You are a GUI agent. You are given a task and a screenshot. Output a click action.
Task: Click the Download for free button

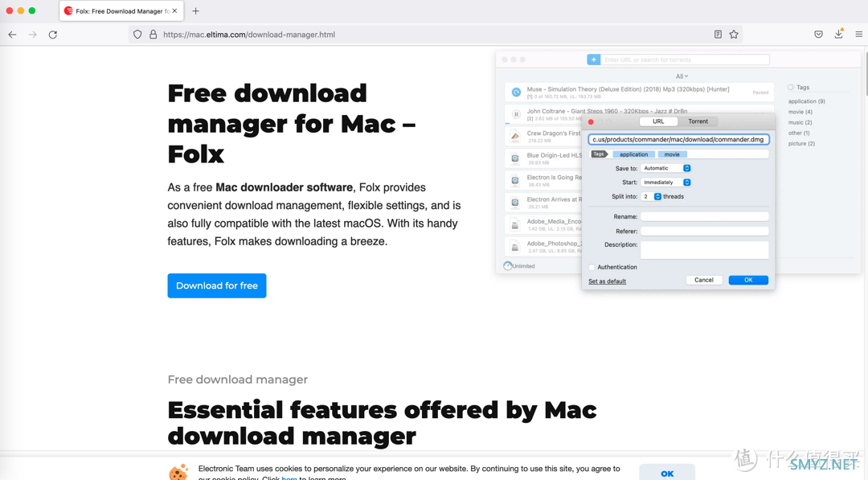(217, 285)
